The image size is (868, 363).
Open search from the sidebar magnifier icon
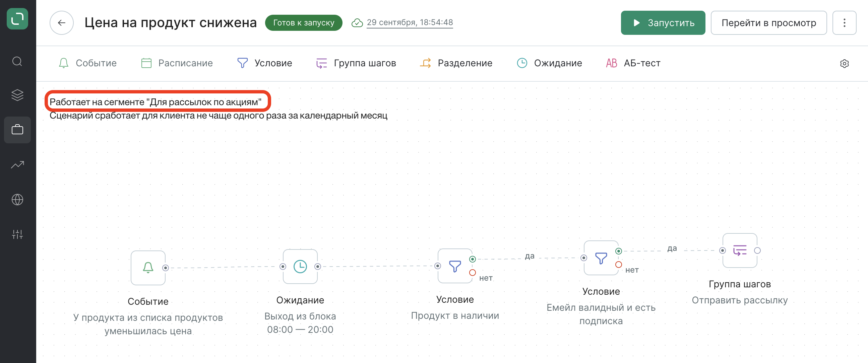click(x=17, y=62)
